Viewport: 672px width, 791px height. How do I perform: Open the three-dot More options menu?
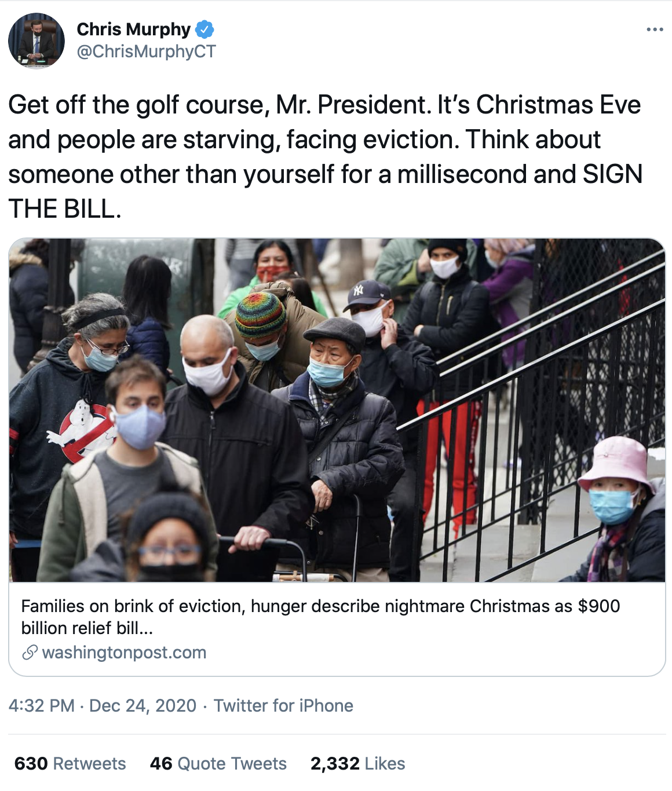(x=655, y=30)
